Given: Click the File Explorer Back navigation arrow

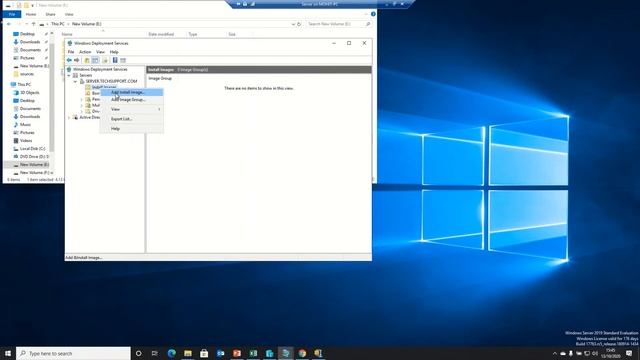Looking at the screenshot, I should (x=9, y=24).
